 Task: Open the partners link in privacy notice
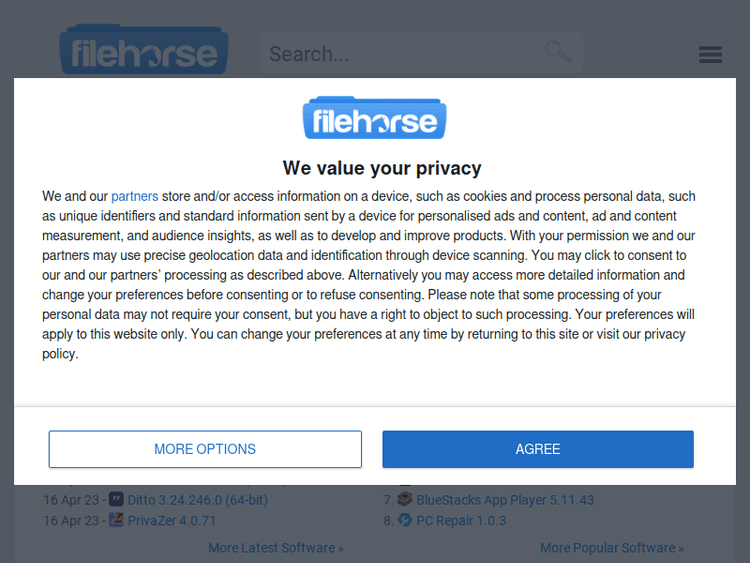tap(134, 197)
